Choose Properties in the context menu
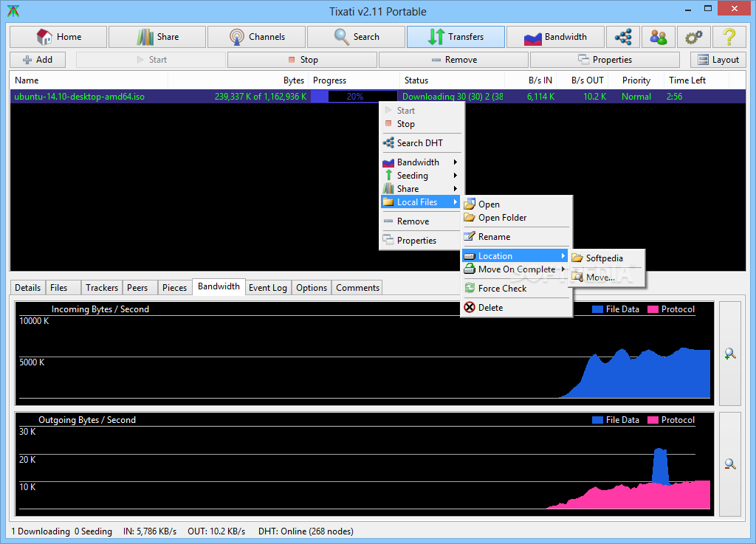 click(x=422, y=241)
